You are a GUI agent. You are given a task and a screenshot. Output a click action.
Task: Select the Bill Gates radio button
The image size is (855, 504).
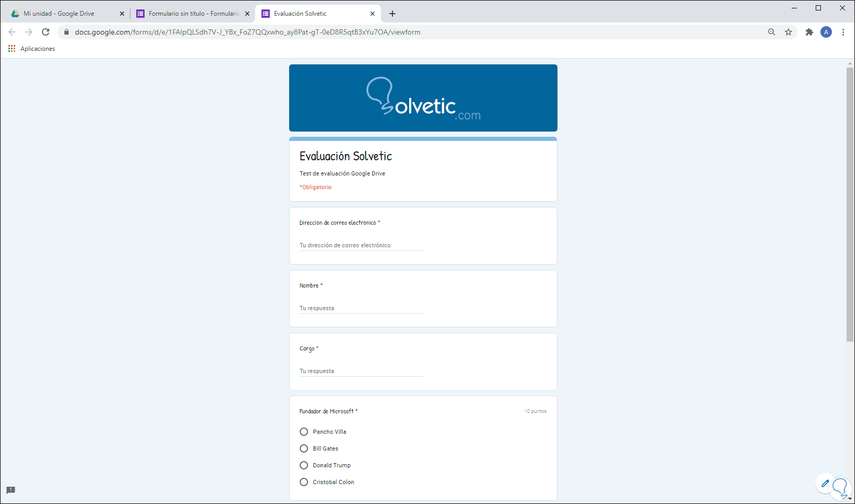(304, 448)
